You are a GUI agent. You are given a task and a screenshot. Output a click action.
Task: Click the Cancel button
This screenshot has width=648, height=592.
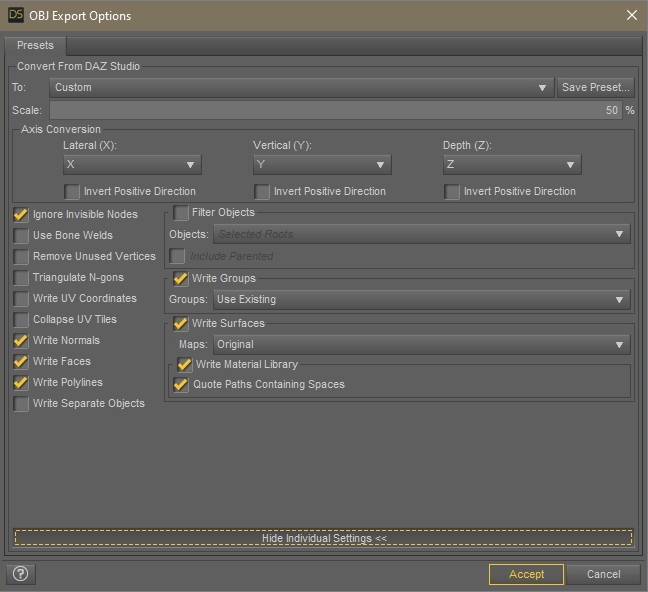603,574
